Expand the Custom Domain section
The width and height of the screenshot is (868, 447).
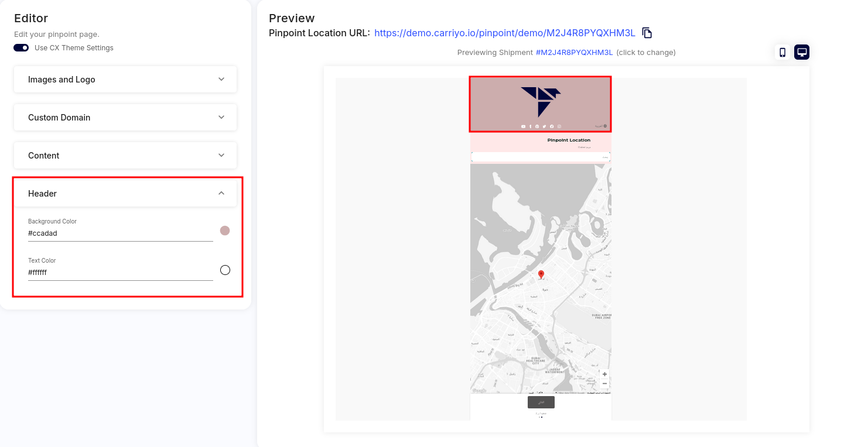coord(125,117)
